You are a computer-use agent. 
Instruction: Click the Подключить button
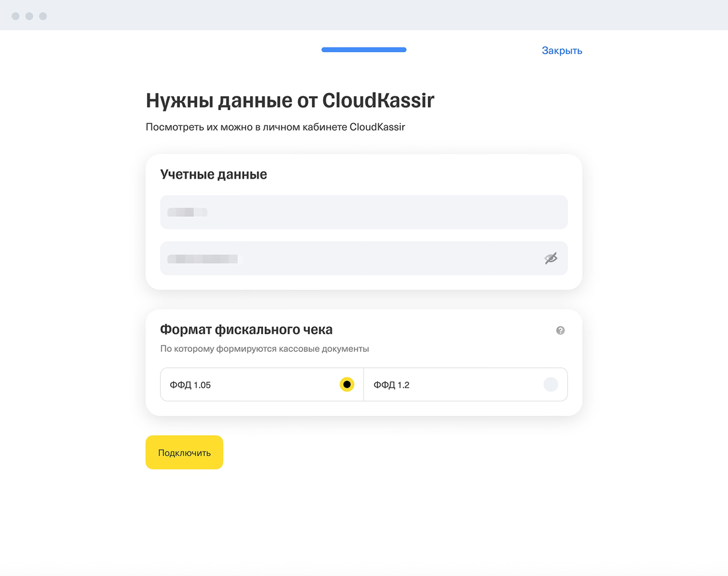tap(185, 452)
